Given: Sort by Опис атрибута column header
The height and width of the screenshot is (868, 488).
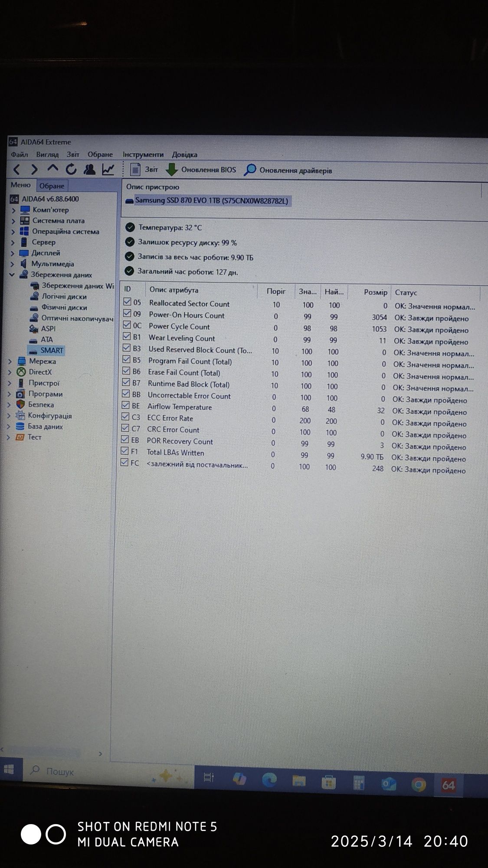Looking at the screenshot, I should pyautogui.click(x=201, y=290).
